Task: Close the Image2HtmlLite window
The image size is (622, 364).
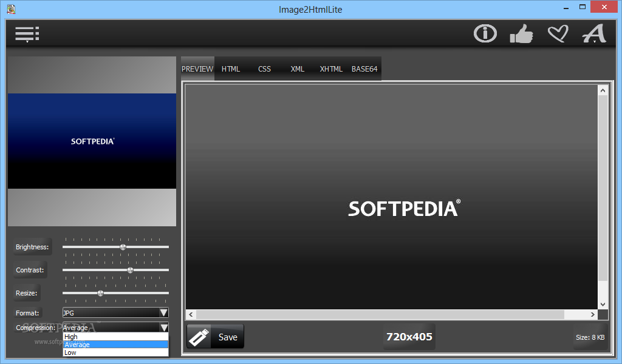Action: tap(604, 7)
